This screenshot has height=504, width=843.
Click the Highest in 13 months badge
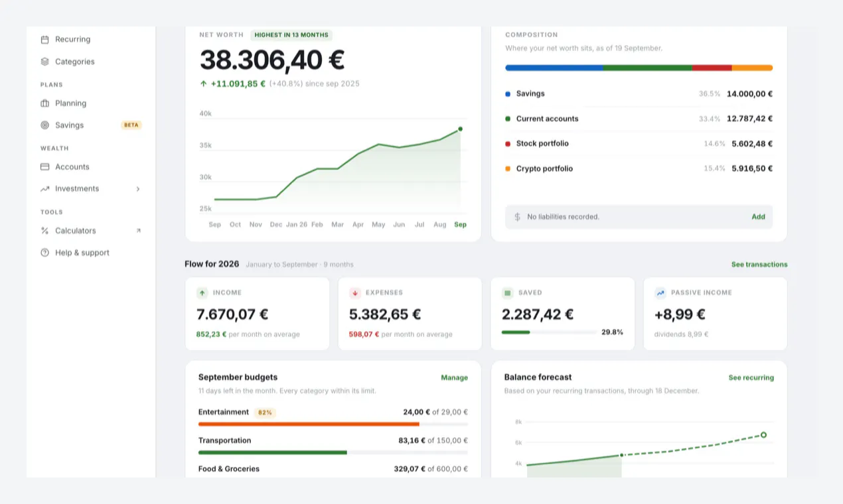(x=291, y=35)
